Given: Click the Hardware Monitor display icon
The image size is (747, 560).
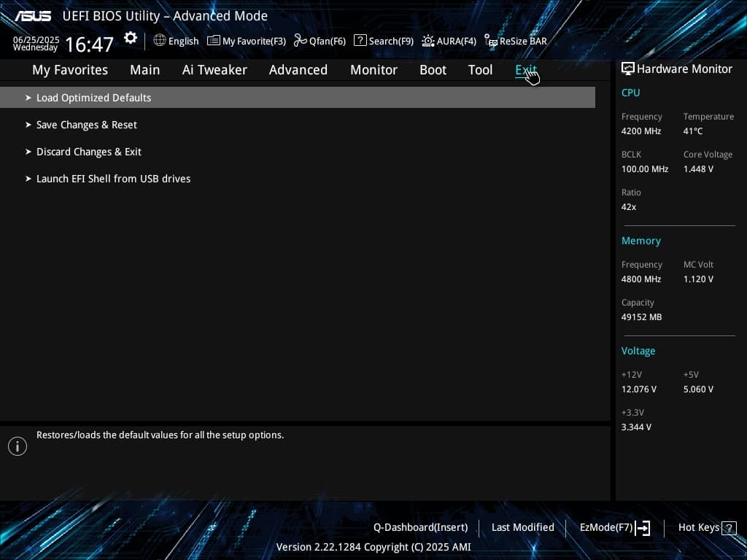Looking at the screenshot, I should point(628,69).
